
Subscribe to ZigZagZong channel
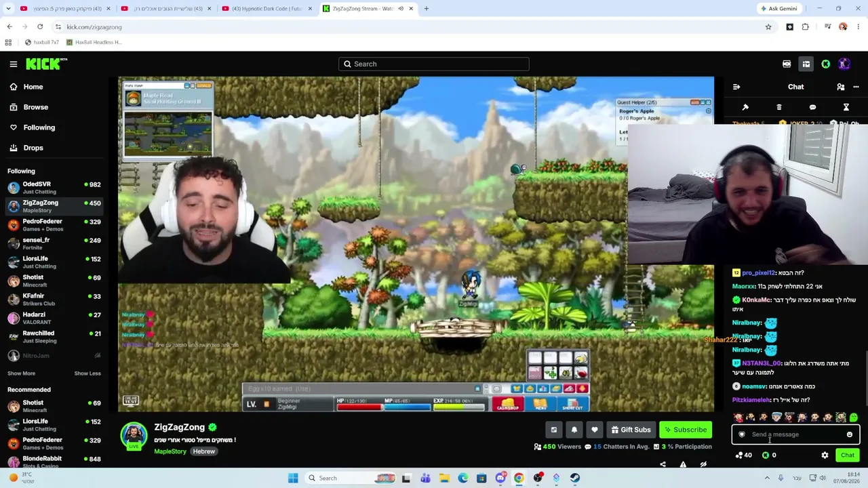(x=686, y=430)
